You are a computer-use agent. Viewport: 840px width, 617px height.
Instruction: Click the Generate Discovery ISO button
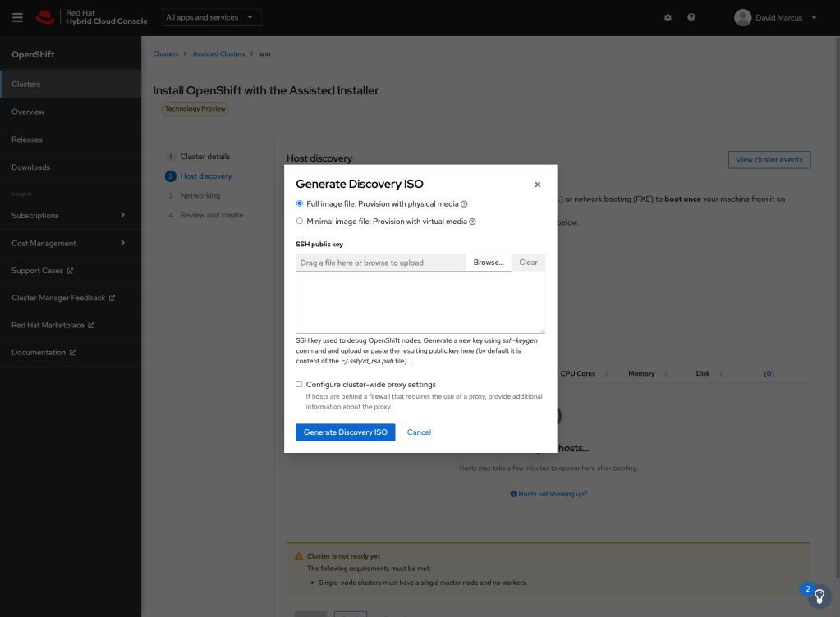[345, 432]
